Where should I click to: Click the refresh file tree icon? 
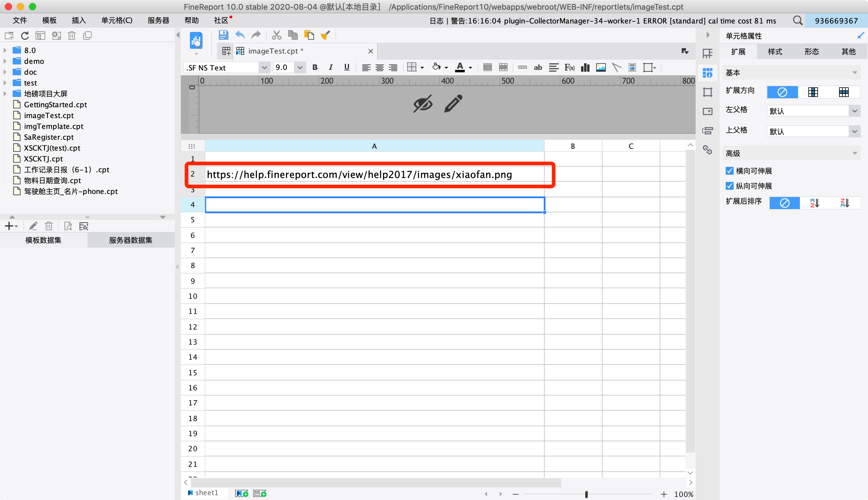coord(25,36)
